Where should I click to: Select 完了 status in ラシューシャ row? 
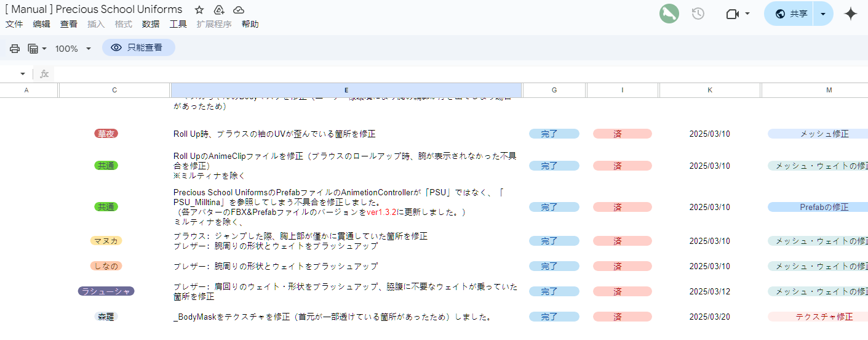coord(554,291)
